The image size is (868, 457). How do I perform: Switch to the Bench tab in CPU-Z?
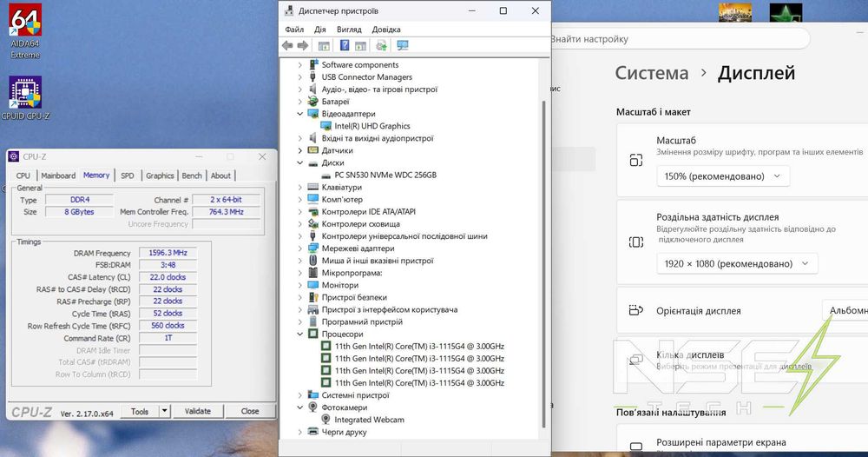tap(192, 176)
